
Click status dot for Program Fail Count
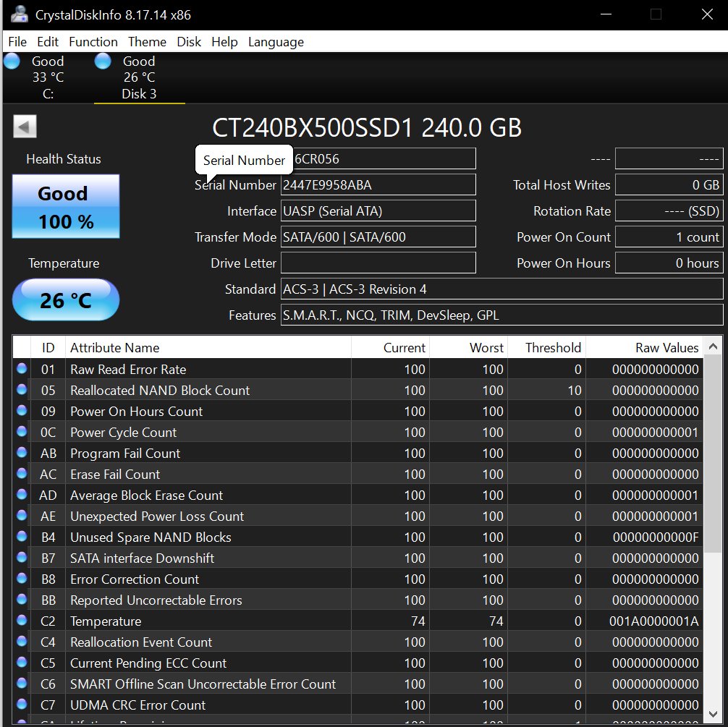click(x=22, y=452)
